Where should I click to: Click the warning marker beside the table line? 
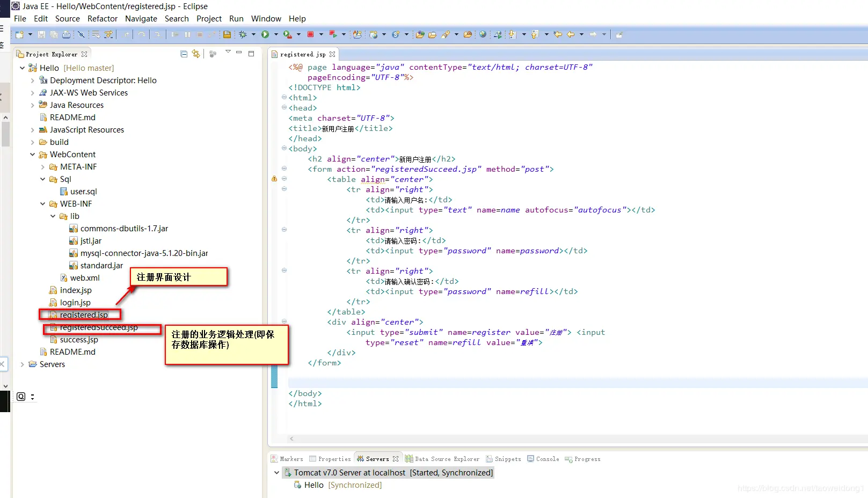(x=274, y=179)
